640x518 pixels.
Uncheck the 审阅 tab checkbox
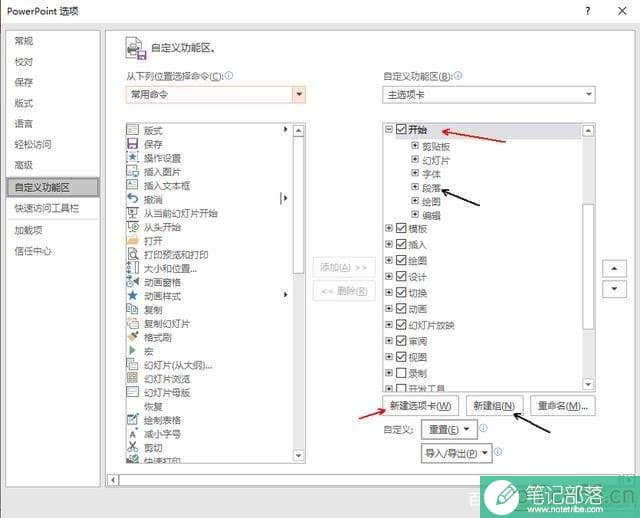[401, 340]
